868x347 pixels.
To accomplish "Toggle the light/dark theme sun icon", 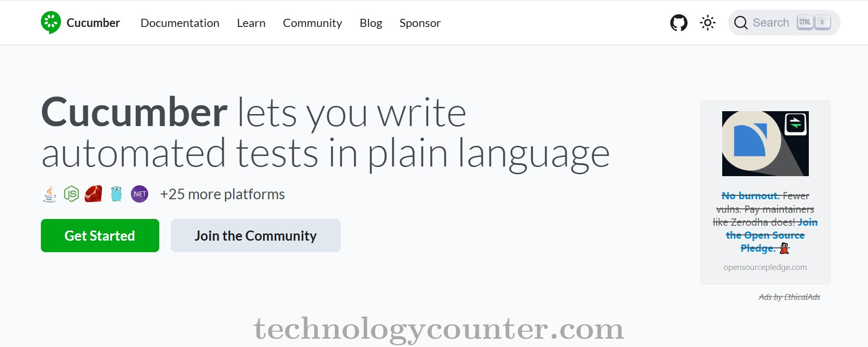I will [707, 23].
